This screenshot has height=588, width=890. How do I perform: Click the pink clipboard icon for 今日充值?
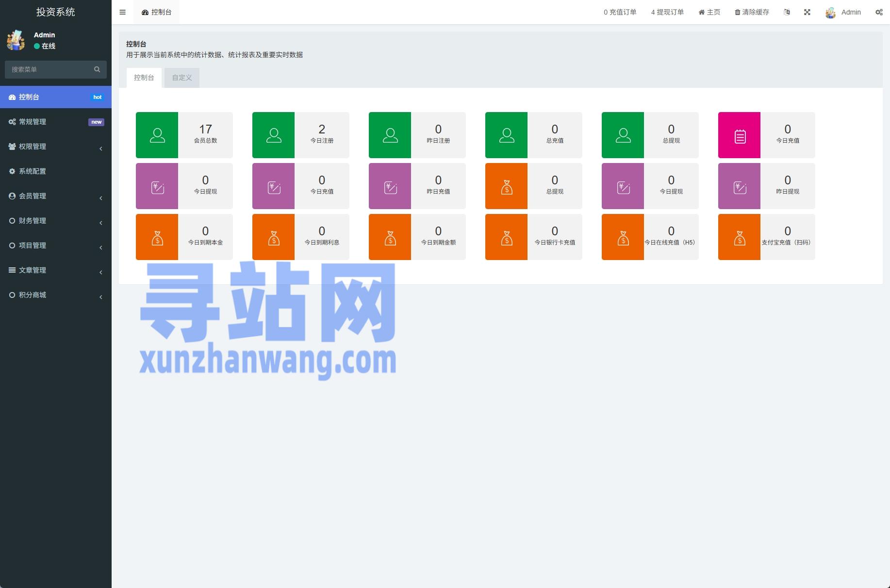click(739, 135)
